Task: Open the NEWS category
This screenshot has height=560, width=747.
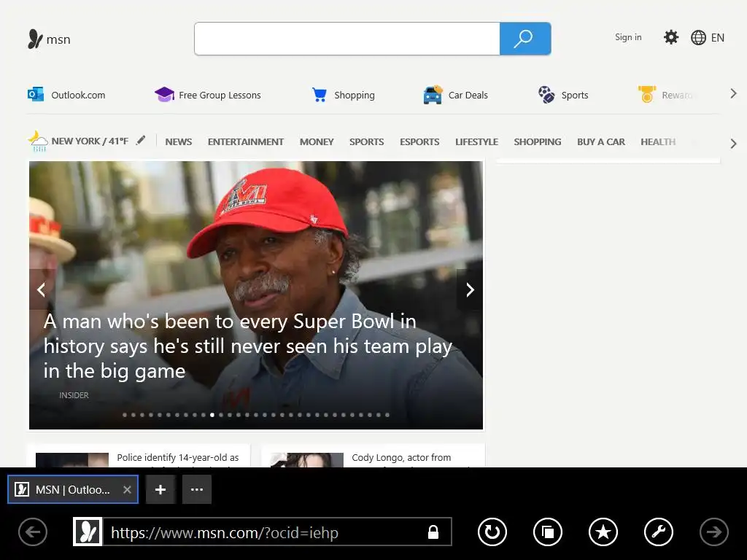Action: tap(179, 142)
